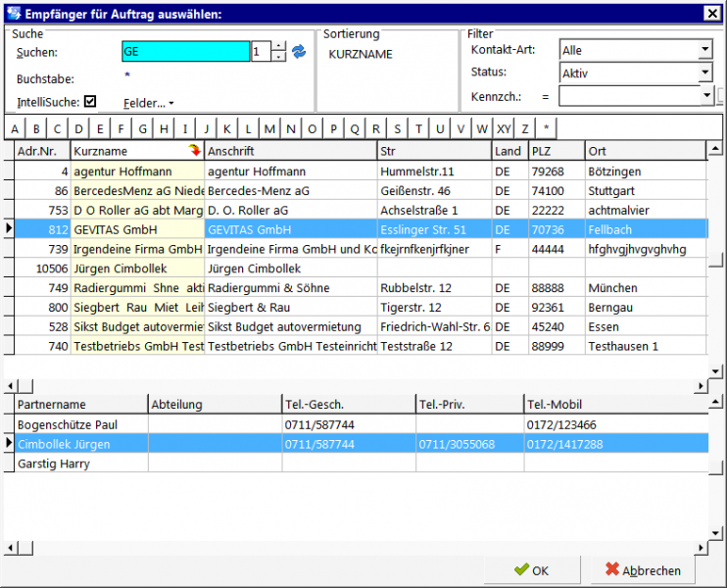Open the Kennzch. dropdown
The image size is (727, 588).
[706, 95]
